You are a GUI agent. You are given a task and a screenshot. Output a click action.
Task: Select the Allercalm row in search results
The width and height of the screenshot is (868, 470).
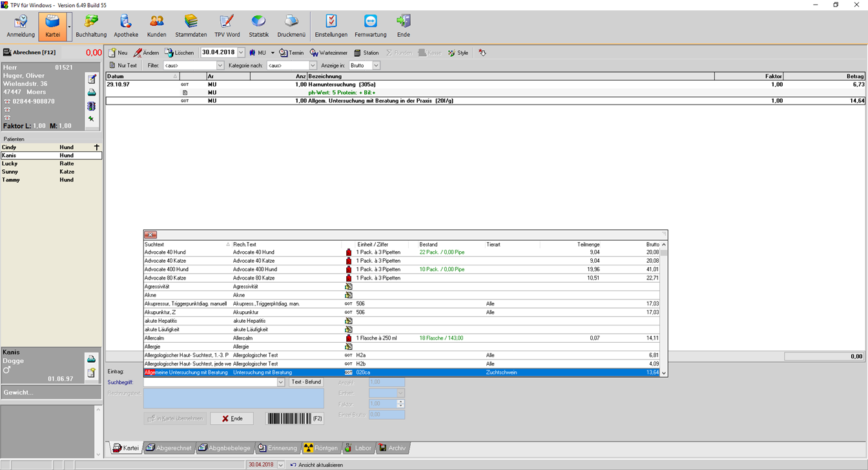tap(187, 338)
